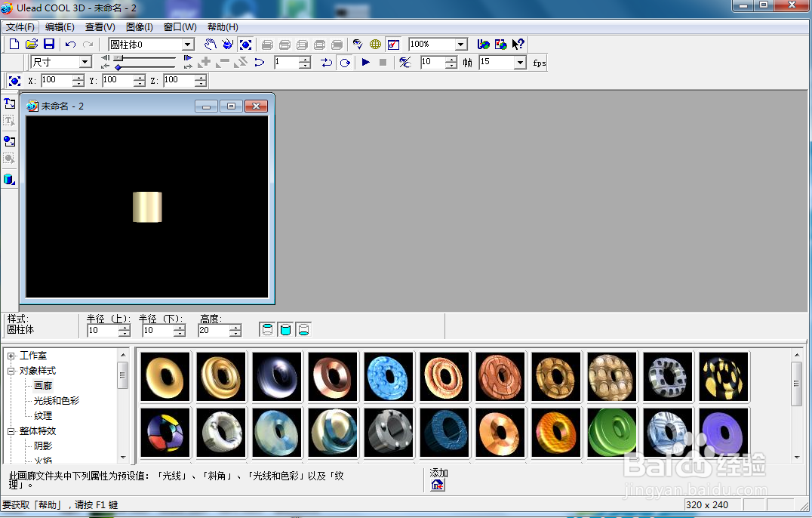Viewport: 812px width, 518px height.
Task: Add a key frame with plus icon
Action: click(x=205, y=63)
